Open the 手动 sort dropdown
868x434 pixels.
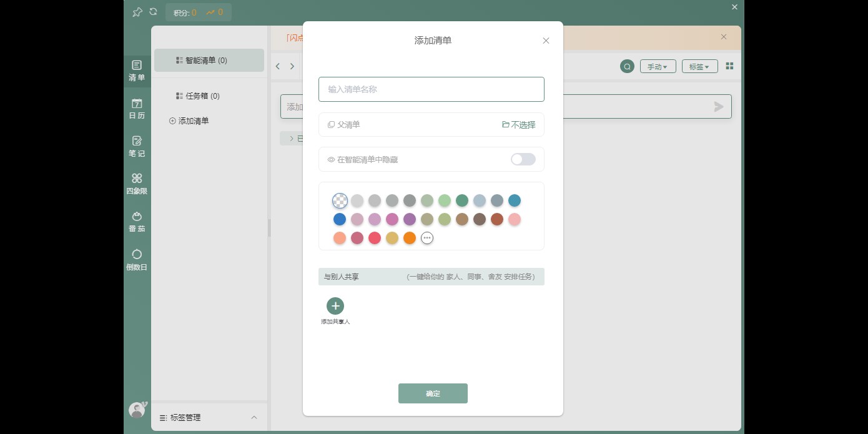(658, 67)
